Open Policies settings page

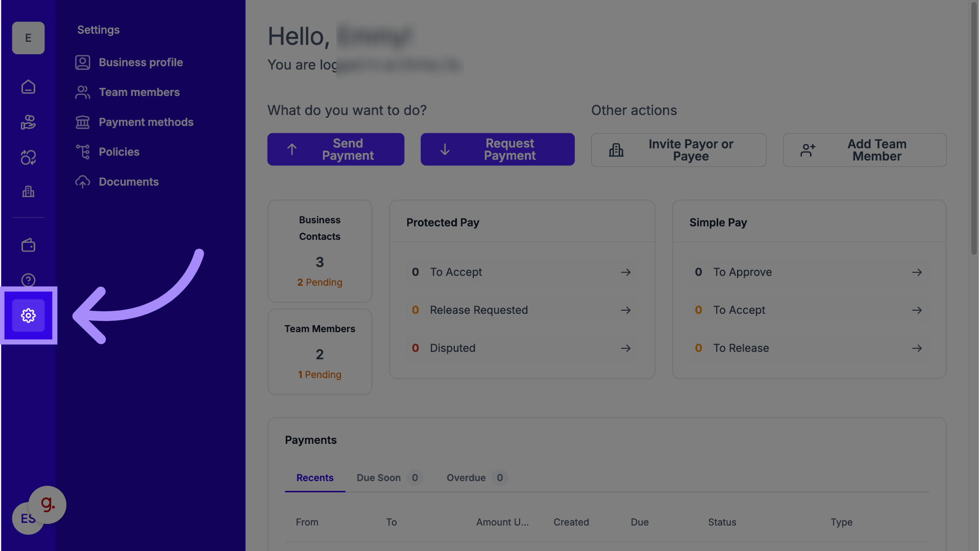pos(119,152)
